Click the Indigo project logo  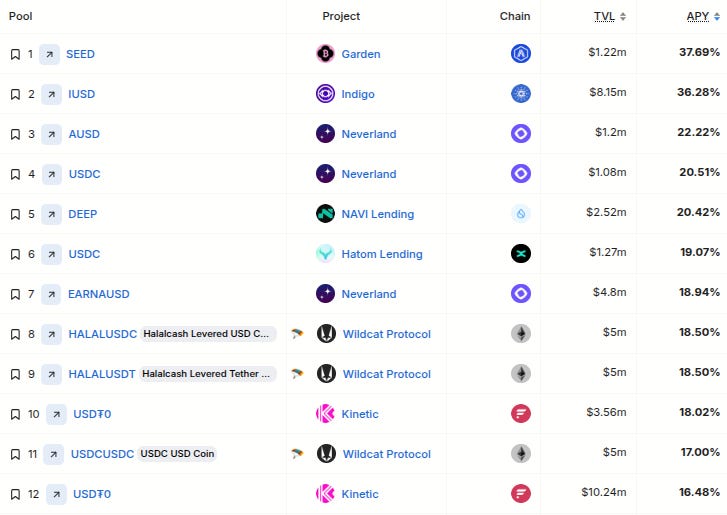coord(325,94)
